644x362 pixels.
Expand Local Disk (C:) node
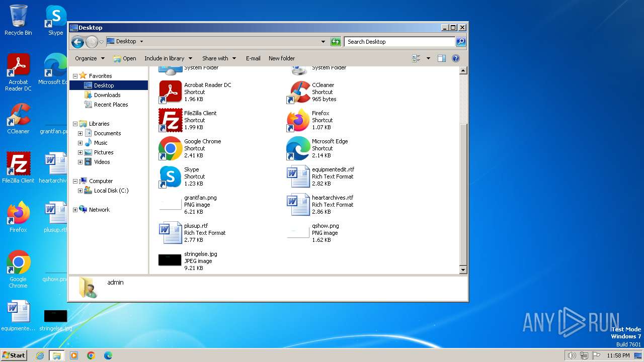(x=80, y=191)
